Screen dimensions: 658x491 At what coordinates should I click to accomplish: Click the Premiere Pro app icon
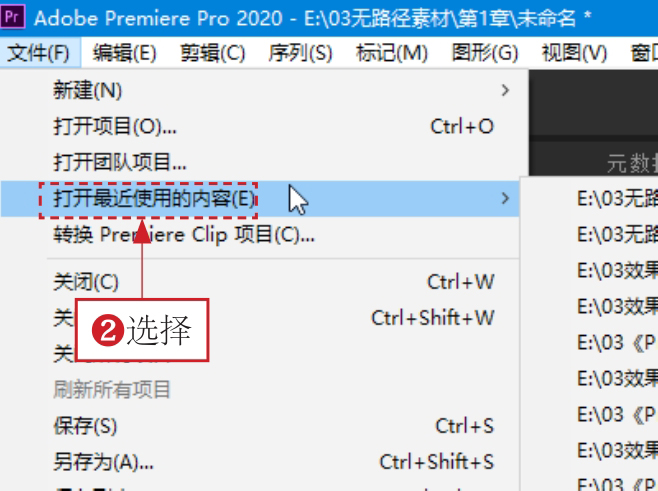click(x=13, y=17)
